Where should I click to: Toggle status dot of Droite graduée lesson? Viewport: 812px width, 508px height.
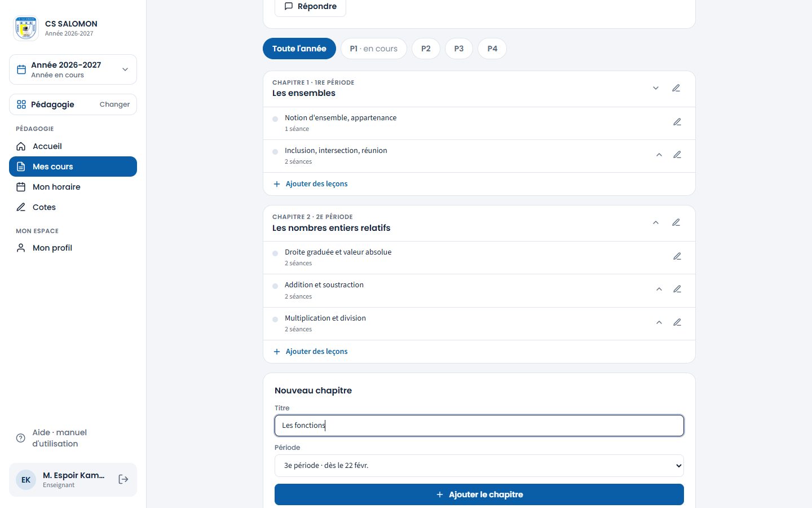(x=275, y=253)
